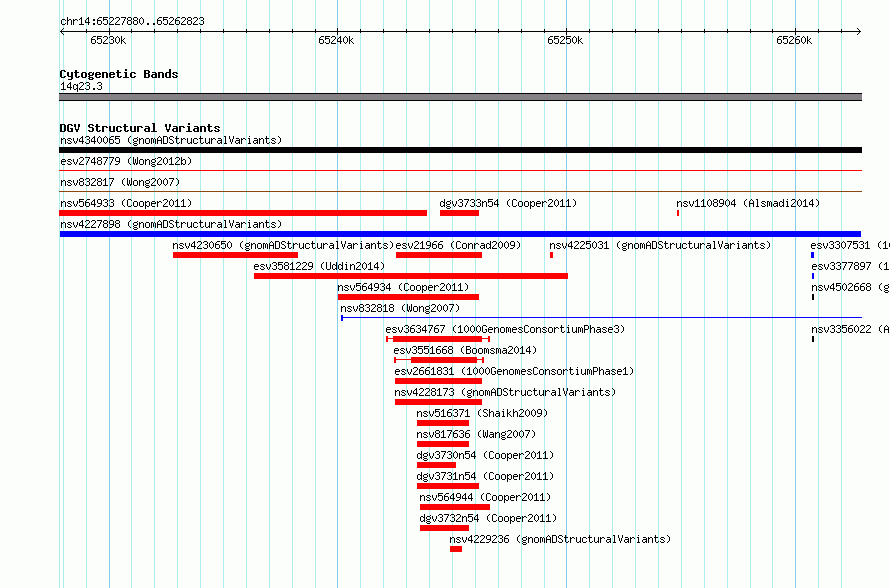Select nsv564944 (Cooper2011) label
The height and width of the screenshot is (588, 890).
pyautogui.click(x=485, y=497)
